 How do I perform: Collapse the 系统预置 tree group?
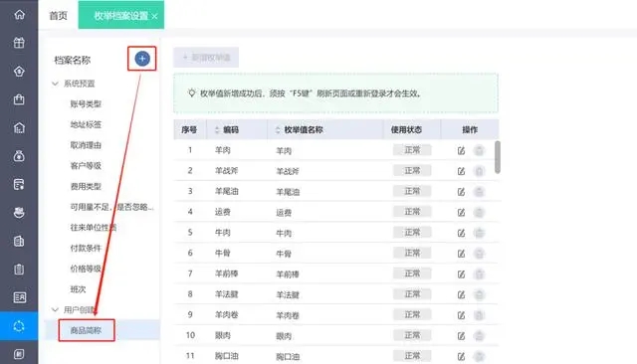click(x=55, y=84)
